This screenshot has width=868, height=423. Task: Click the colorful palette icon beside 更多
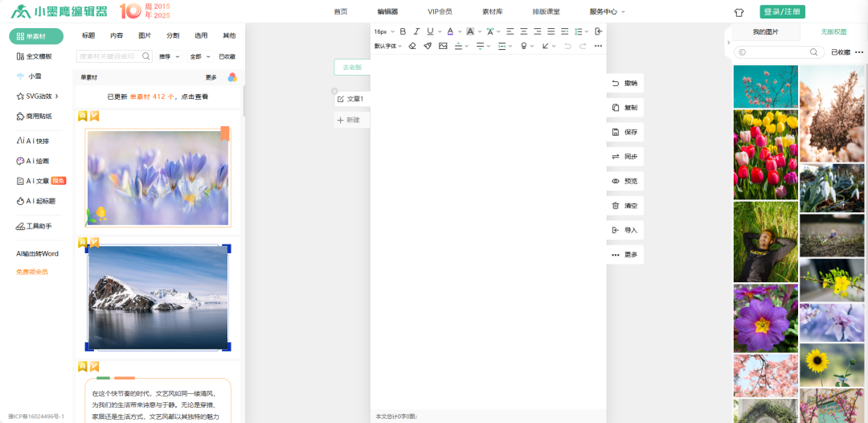pos(232,77)
